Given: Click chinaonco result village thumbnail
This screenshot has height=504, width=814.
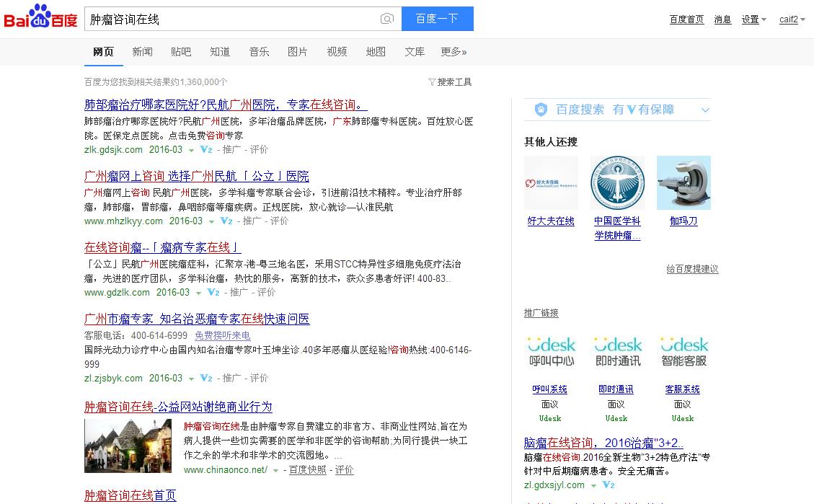Looking at the screenshot, I should click(x=128, y=446).
